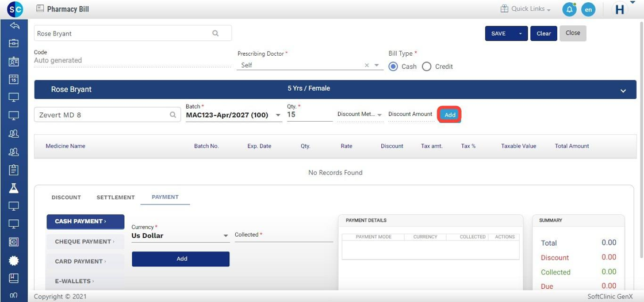Click the notification bell icon
This screenshot has width=644, height=302.
coord(569,9)
